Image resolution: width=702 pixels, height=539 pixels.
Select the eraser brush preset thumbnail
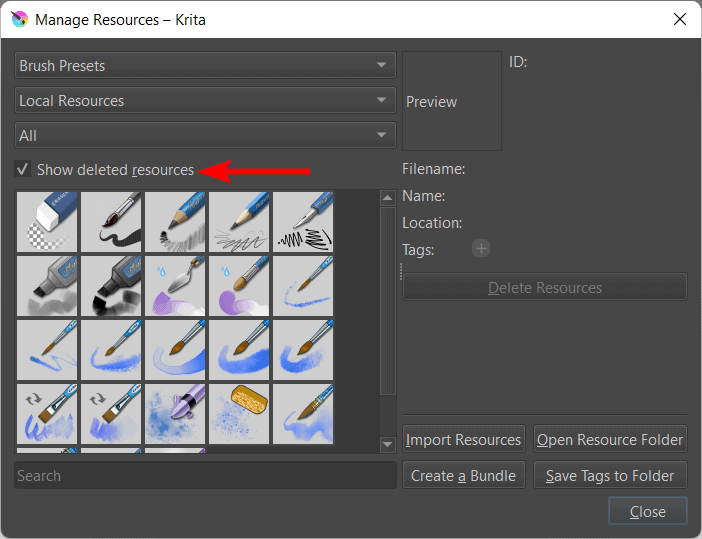click(48, 222)
